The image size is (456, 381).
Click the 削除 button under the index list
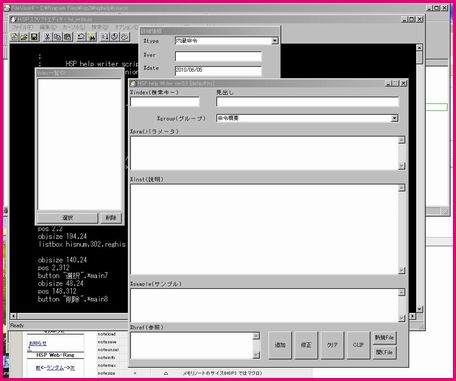111,218
